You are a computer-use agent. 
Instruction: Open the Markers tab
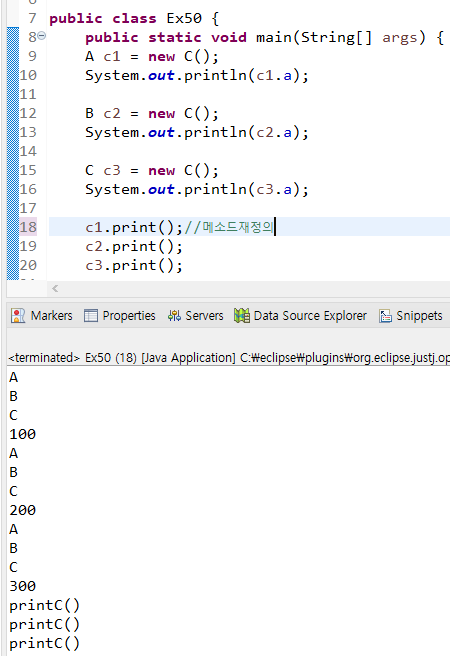tap(41, 315)
